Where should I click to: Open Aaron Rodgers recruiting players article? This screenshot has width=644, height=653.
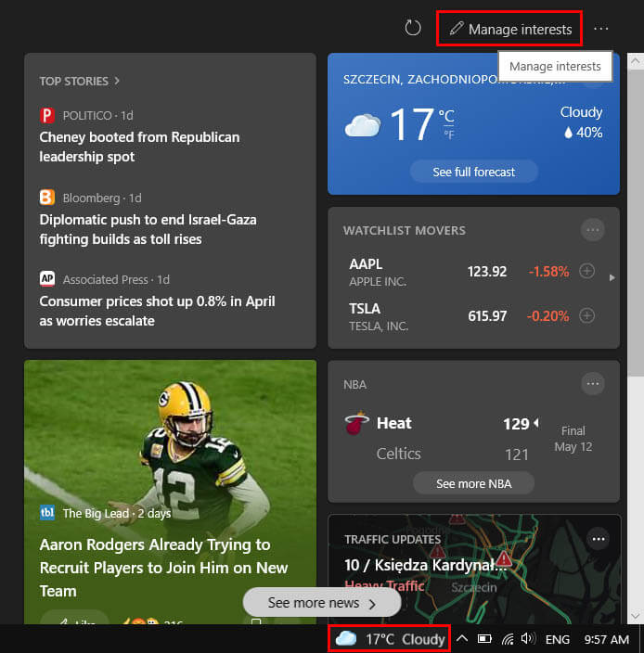click(163, 568)
